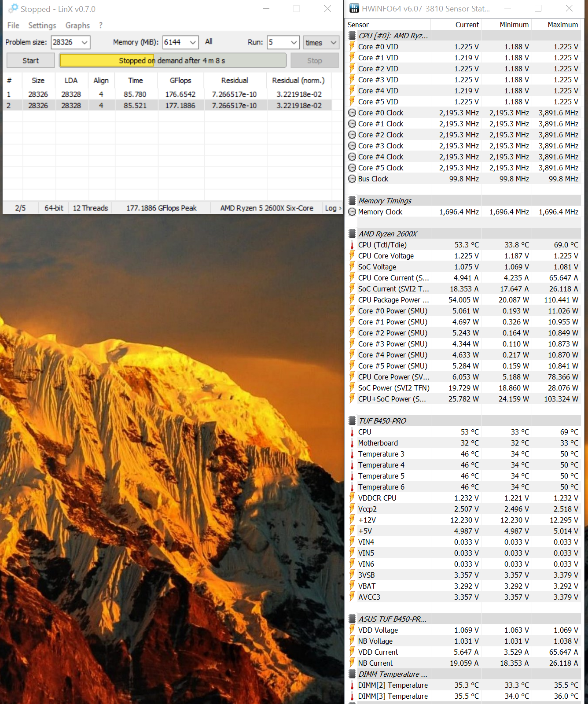
Task: Click the Stop button in LinX
Action: (314, 60)
